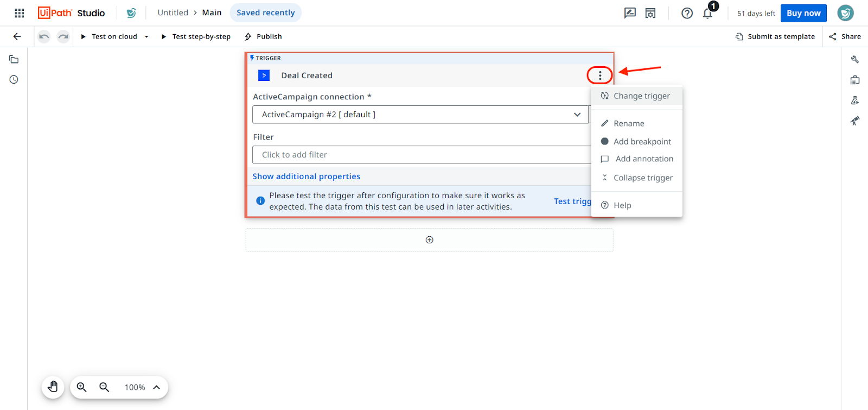Expand the 100% zoom level menu

tap(156, 387)
